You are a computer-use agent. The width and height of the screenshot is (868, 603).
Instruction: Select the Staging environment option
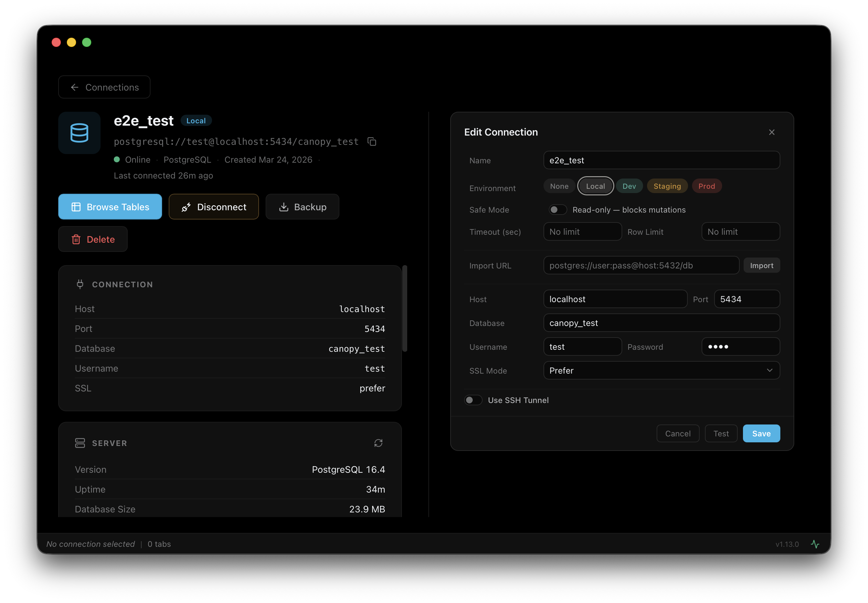click(x=667, y=186)
